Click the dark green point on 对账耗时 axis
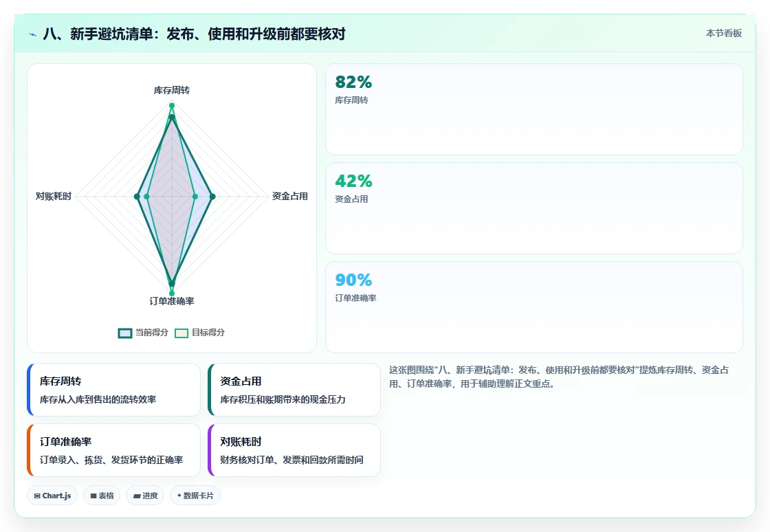Image resolution: width=770 pixels, height=532 pixels. point(137,197)
